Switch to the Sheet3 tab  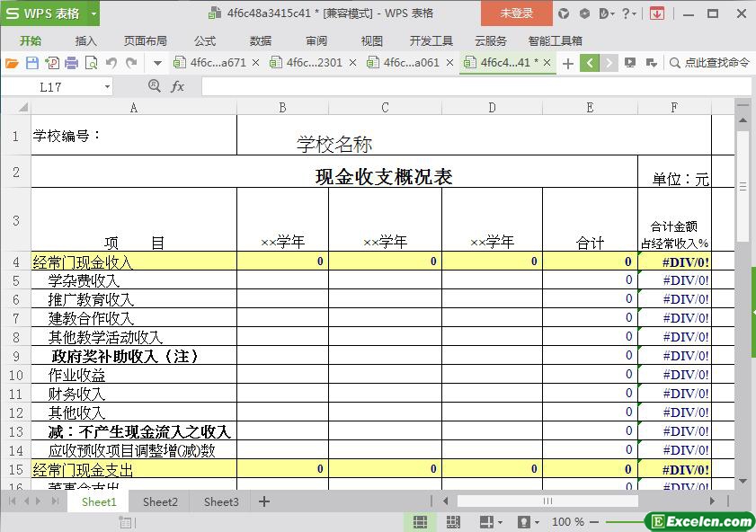[221, 502]
